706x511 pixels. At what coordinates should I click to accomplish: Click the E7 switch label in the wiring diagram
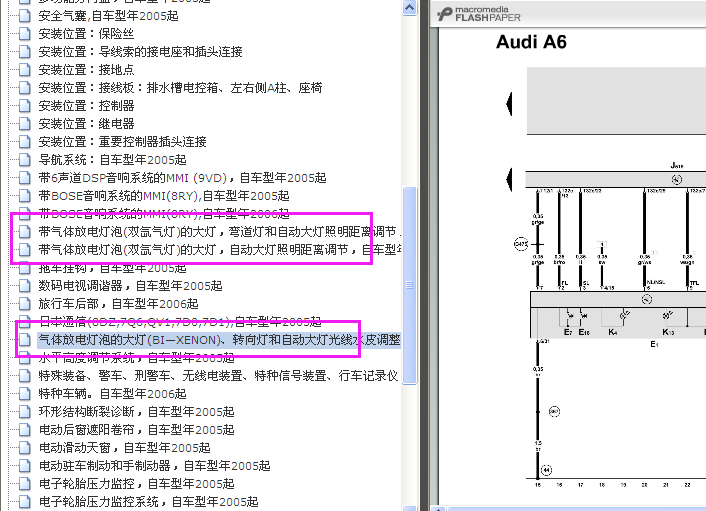pos(568,332)
